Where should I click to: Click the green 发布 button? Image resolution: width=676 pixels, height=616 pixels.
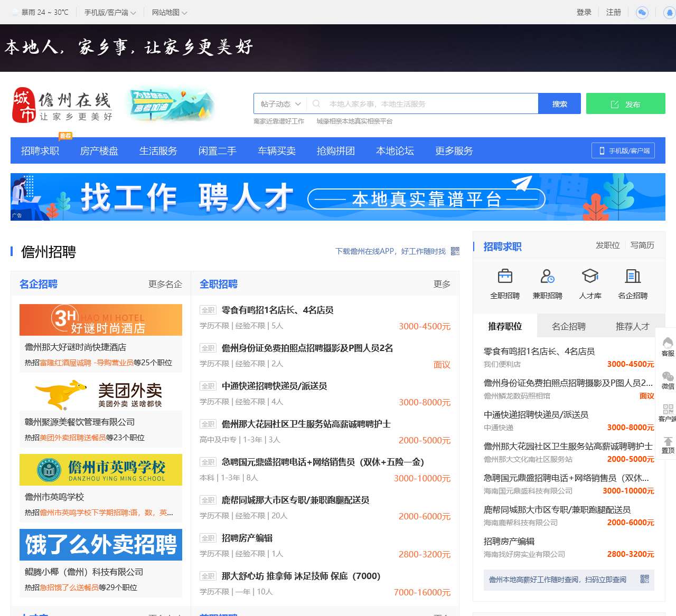tap(625, 104)
